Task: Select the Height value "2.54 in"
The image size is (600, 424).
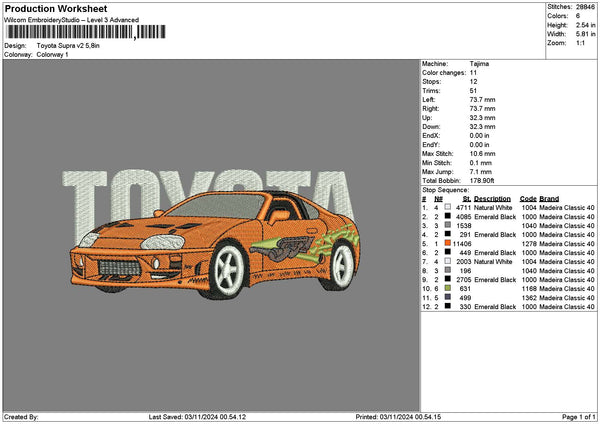Action: pos(585,25)
